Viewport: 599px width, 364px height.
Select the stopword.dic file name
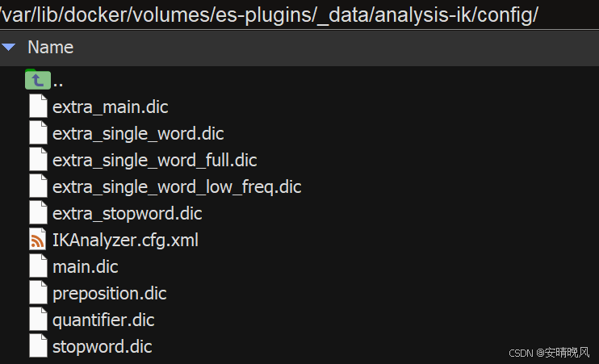pyautogui.click(x=103, y=347)
